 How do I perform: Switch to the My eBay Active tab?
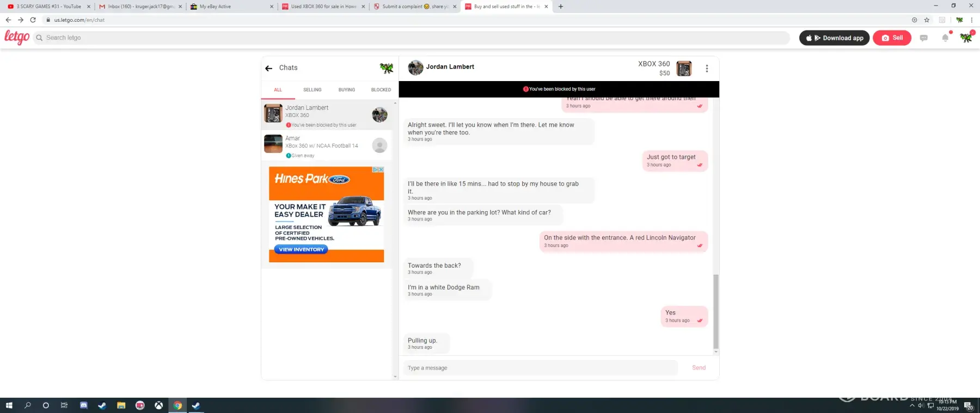click(231, 7)
